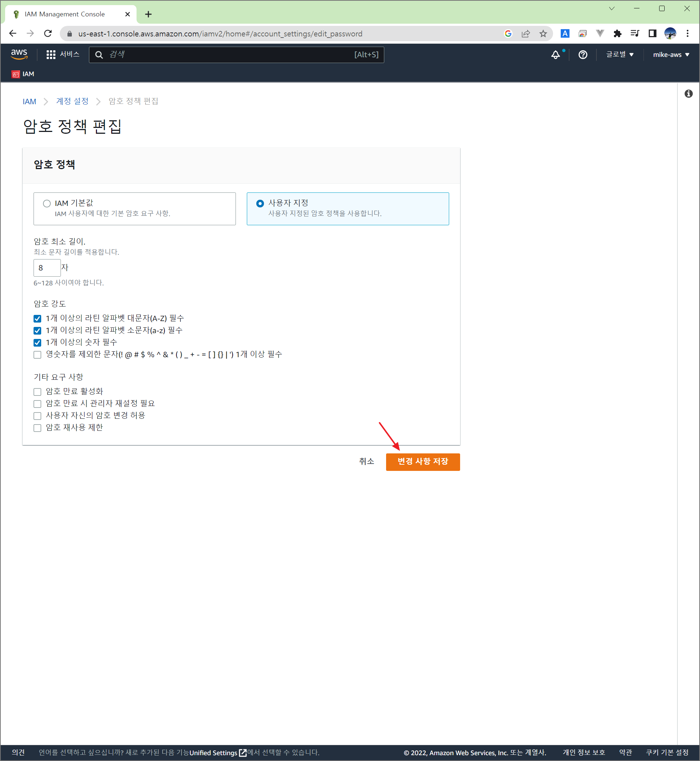The height and width of the screenshot is (761, 700).
Task: Open the Unified Settings link
Action: [218, 753]
